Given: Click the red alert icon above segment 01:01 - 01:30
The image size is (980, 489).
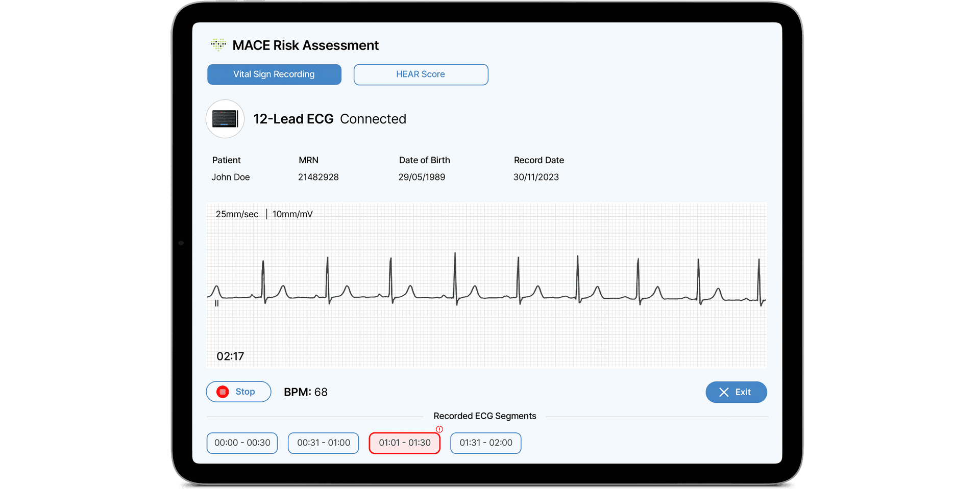Looking at the screenshot, I should [x=439, y=429].
